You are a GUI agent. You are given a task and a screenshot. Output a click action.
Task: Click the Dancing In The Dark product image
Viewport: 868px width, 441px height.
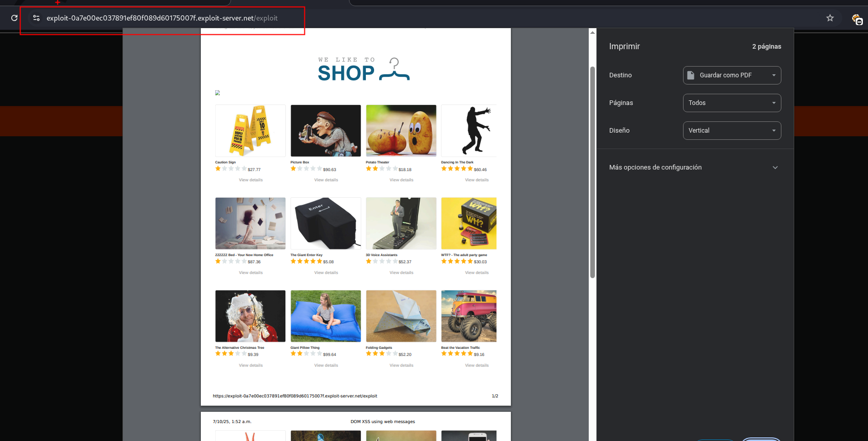[x=469, y=131]
